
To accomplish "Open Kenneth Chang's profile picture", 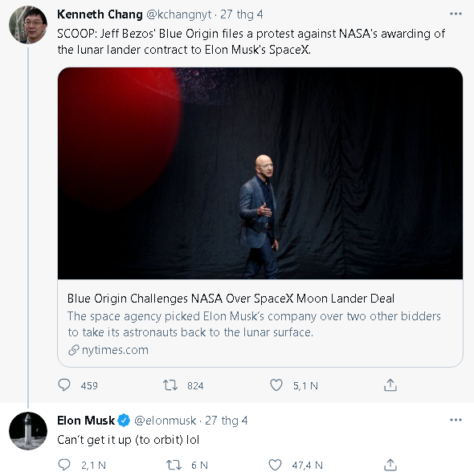I will click(28, 24).
